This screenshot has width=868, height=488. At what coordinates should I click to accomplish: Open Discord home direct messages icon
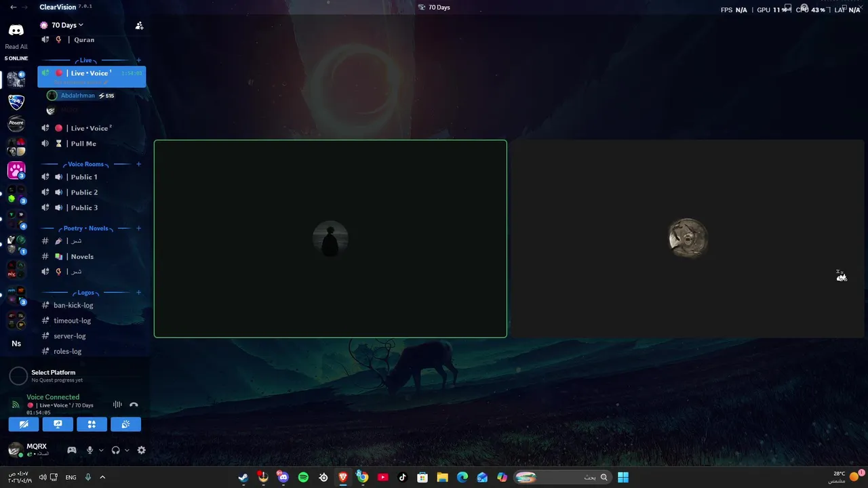(x=16, y=30)
